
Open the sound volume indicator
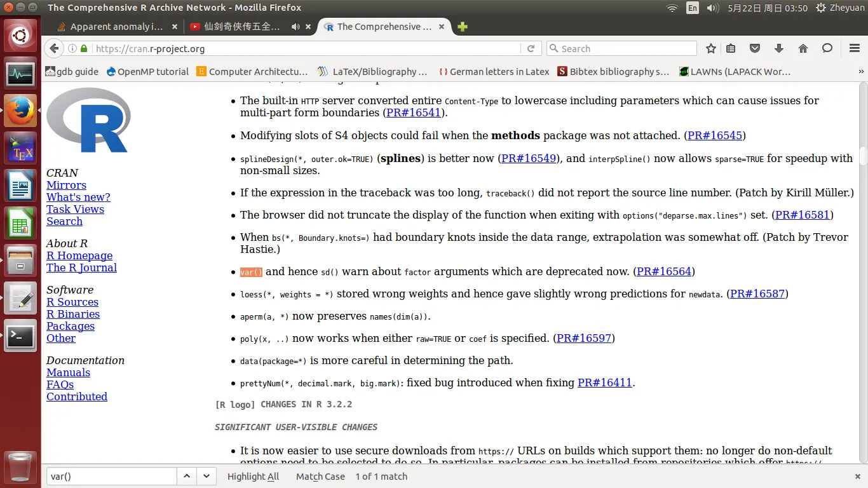(x=712, y=8)
